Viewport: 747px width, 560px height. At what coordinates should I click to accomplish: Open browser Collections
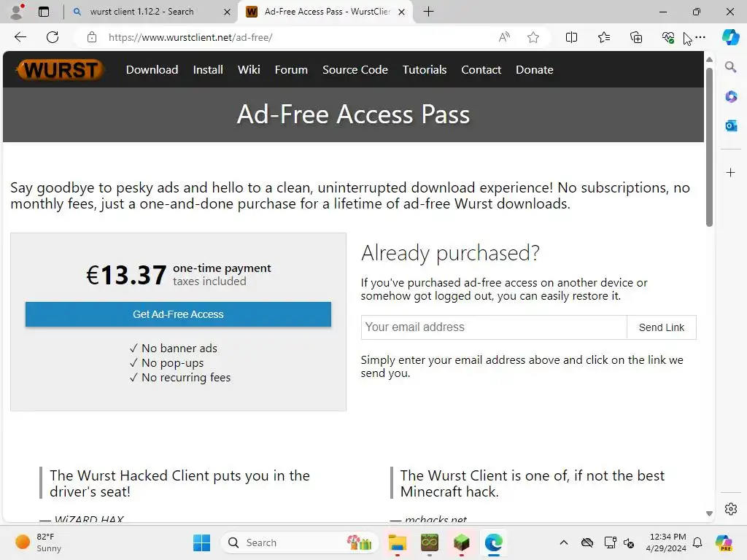(x=636, y=37)
